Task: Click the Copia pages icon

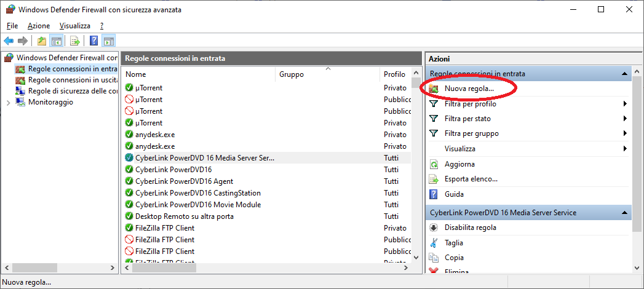Action: [434, 258]
